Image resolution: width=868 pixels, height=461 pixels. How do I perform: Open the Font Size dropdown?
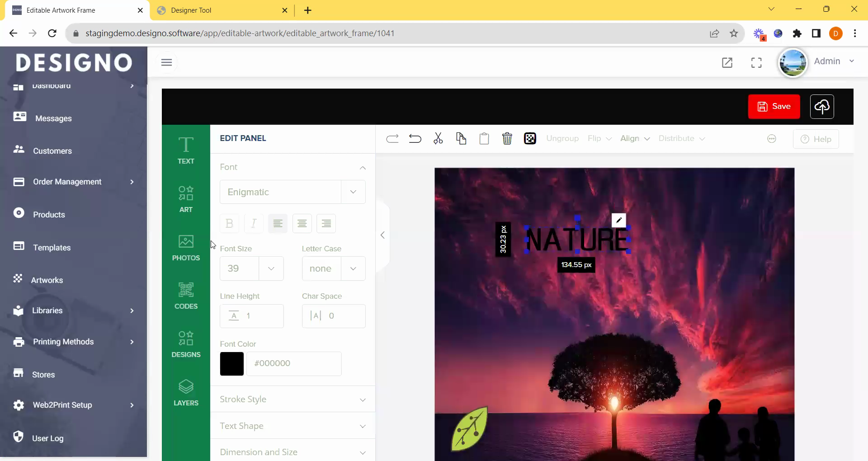(x=271, y=268)
